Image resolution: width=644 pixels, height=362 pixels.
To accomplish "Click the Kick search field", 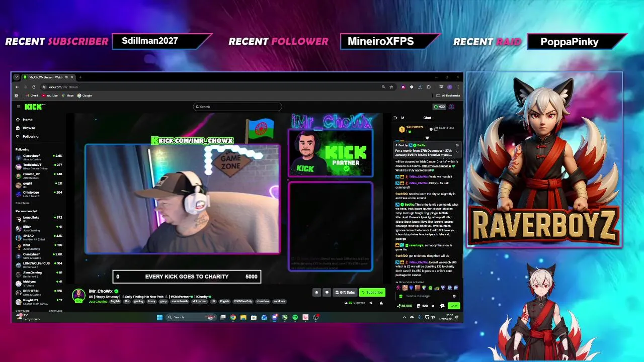I will [238, 107].
